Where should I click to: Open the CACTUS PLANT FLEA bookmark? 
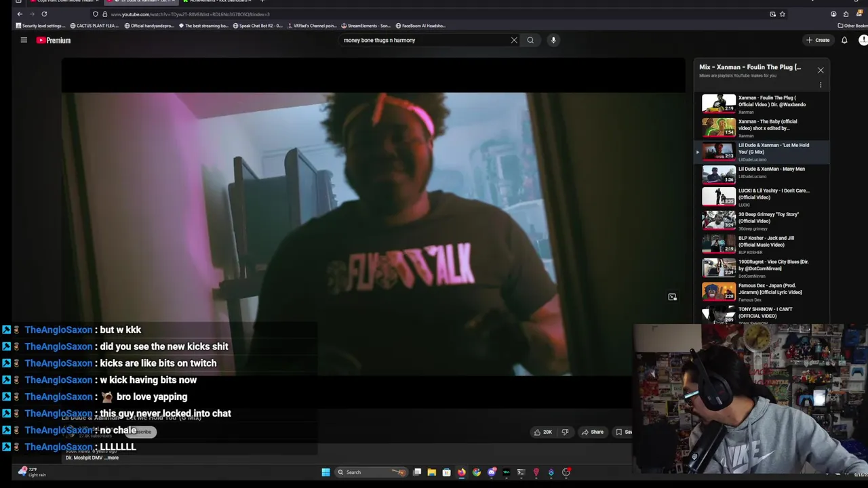point(94,26)
